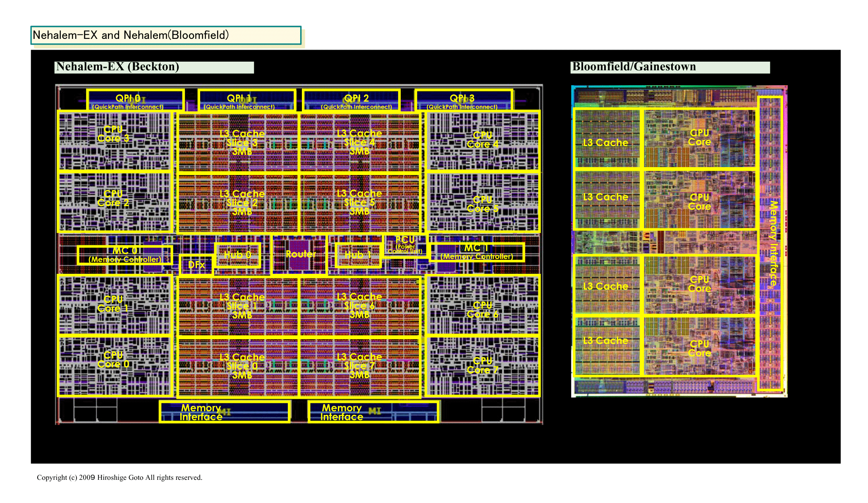The width and height of the screenshot is (868, 503).
Task: Click the MC 1 Memory Controller block
Action: [477, 252]
